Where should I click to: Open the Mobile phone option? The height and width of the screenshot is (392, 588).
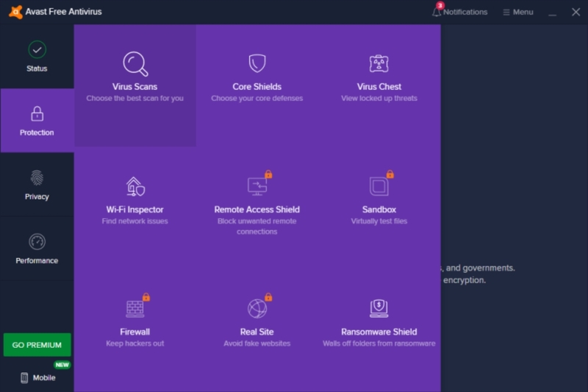[38, 378]
